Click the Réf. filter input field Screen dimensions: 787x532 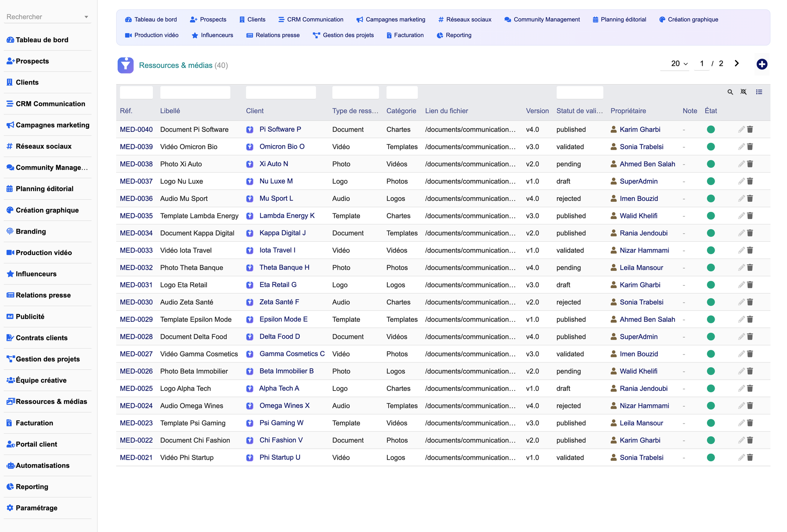pos(136,92)
